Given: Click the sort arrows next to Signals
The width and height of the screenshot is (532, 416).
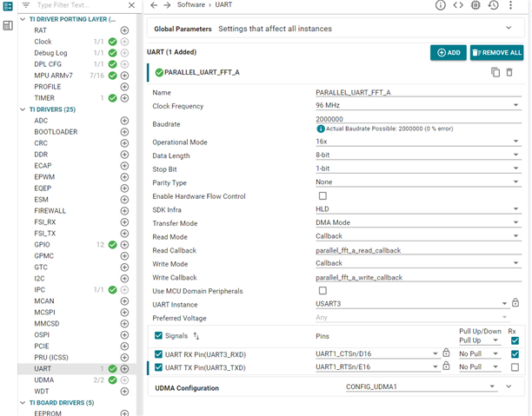Looking at the screenshot, I should click(196, 335).
